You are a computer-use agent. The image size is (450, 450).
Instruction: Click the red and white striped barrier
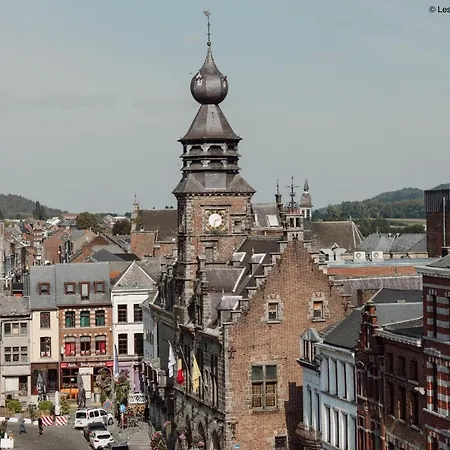(54, 421)
